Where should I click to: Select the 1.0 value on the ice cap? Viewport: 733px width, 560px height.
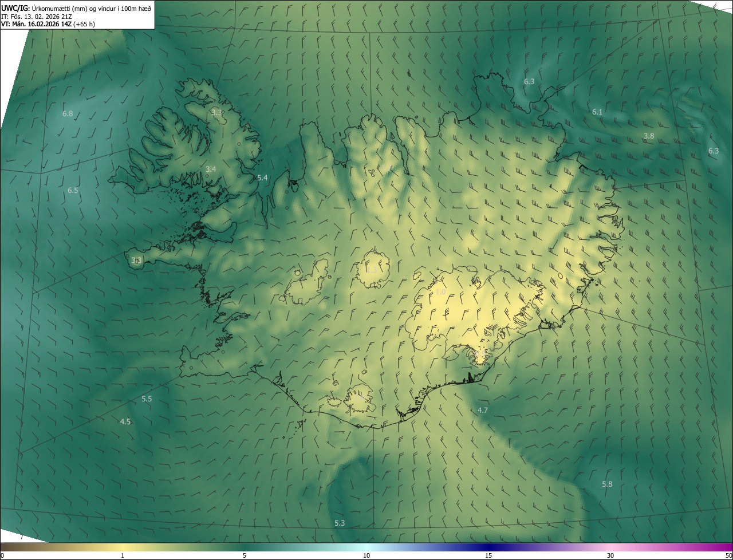440,292
